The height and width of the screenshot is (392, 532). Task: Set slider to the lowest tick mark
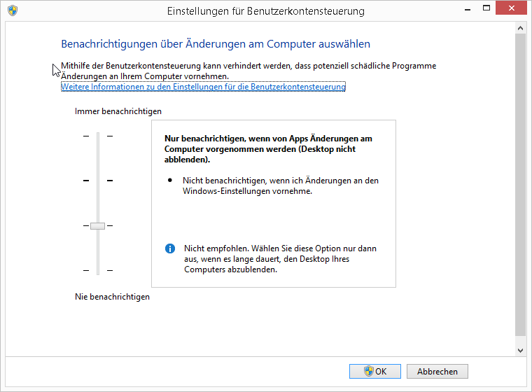pos(98,270)
